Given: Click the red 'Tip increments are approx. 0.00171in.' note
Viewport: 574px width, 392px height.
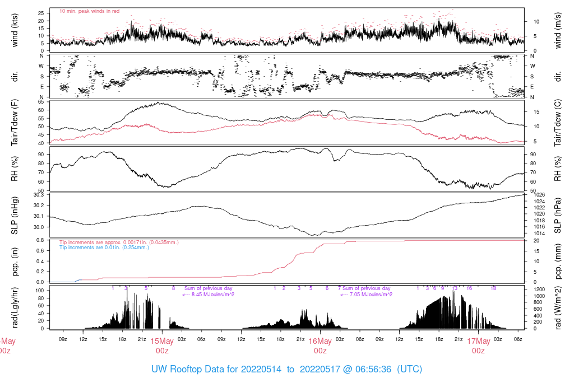Looking at the screenshot, I should (119, 242).
